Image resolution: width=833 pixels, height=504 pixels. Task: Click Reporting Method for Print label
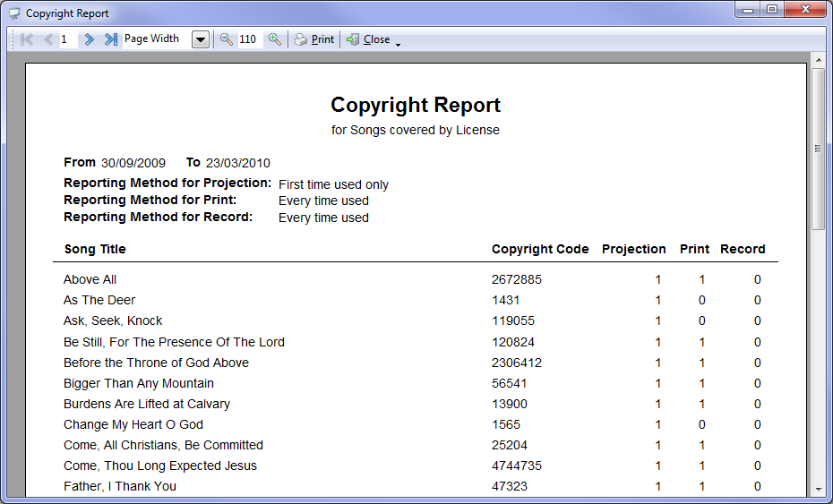coord(150,200)
